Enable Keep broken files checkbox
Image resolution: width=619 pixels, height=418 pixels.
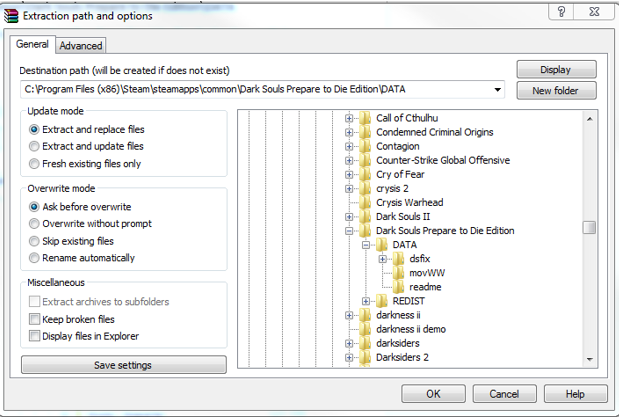click(x=35, y=319)
